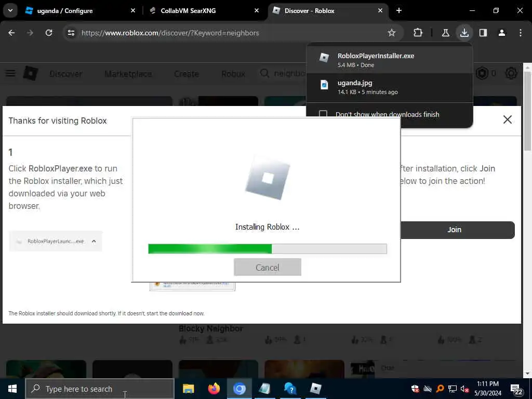
Task: Open the Get Help taskbar icon
Action: 290,389
